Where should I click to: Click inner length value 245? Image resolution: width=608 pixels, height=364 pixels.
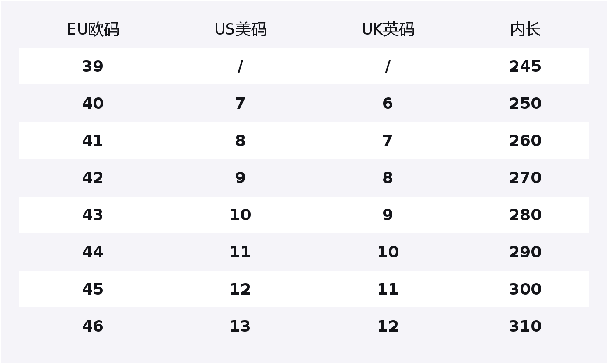(x=525, y=66)
